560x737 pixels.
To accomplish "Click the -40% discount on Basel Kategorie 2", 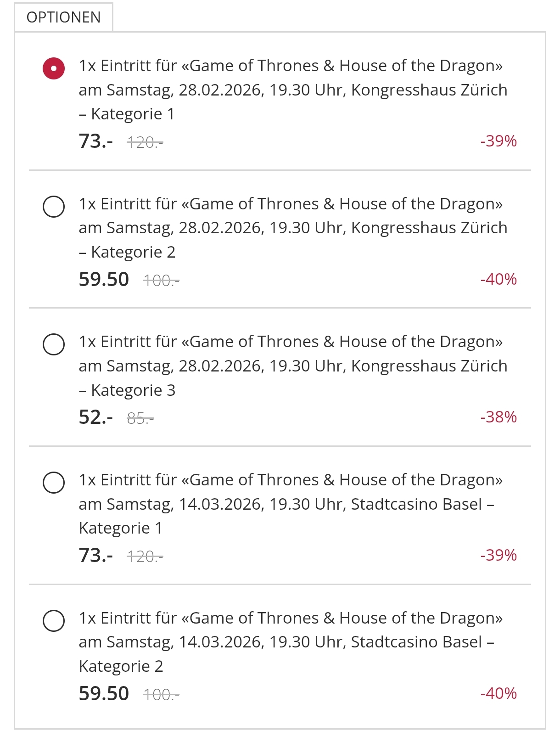I will click(x=498, y=693).
